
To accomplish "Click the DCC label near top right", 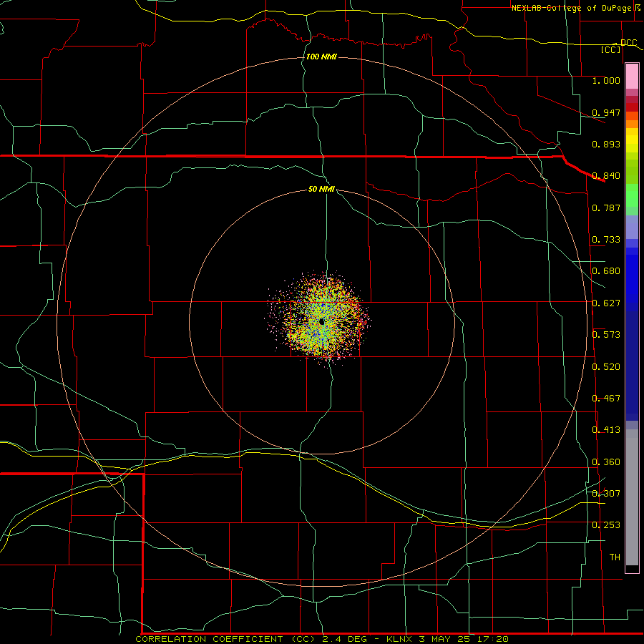I will 628,43.
